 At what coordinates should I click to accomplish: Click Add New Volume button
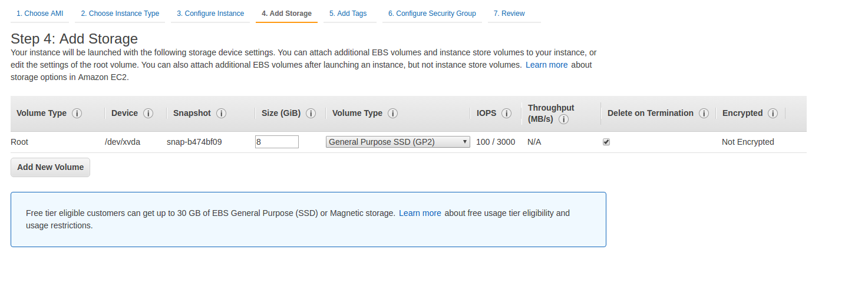coord(51,167)
